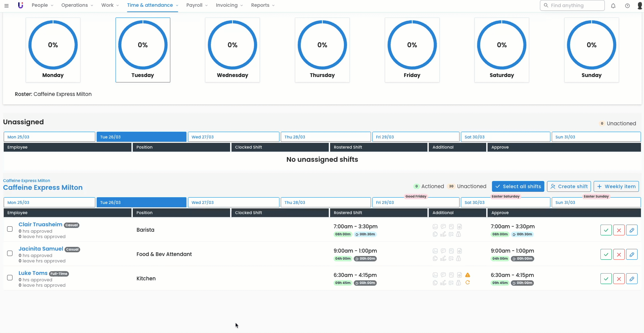Click the orange warning icon for Luke Toms
The width and height of the screenshot is (644, 333).
tap(468, 275)
